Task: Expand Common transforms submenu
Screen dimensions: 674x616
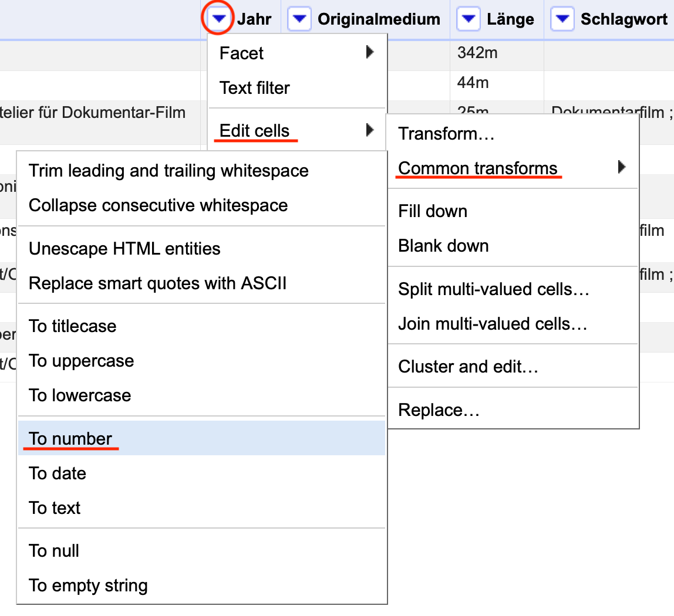Action: click(513, 168)
